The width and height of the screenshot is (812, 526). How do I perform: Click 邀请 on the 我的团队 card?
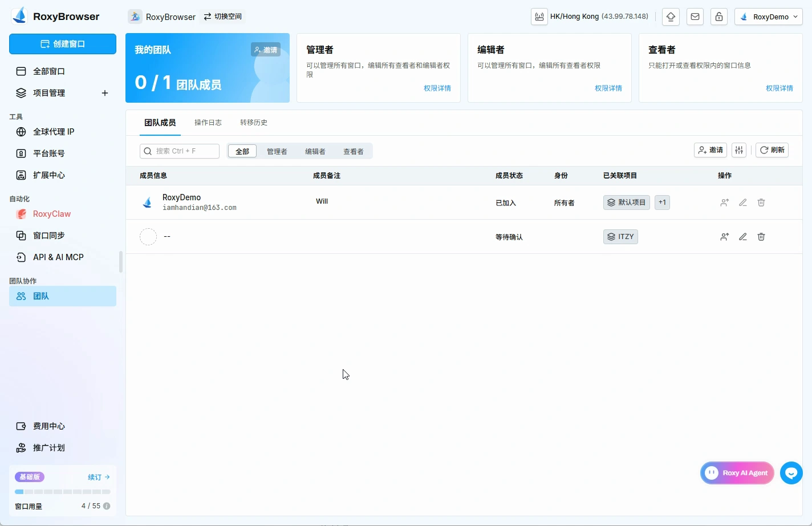(x=266, y=50)
